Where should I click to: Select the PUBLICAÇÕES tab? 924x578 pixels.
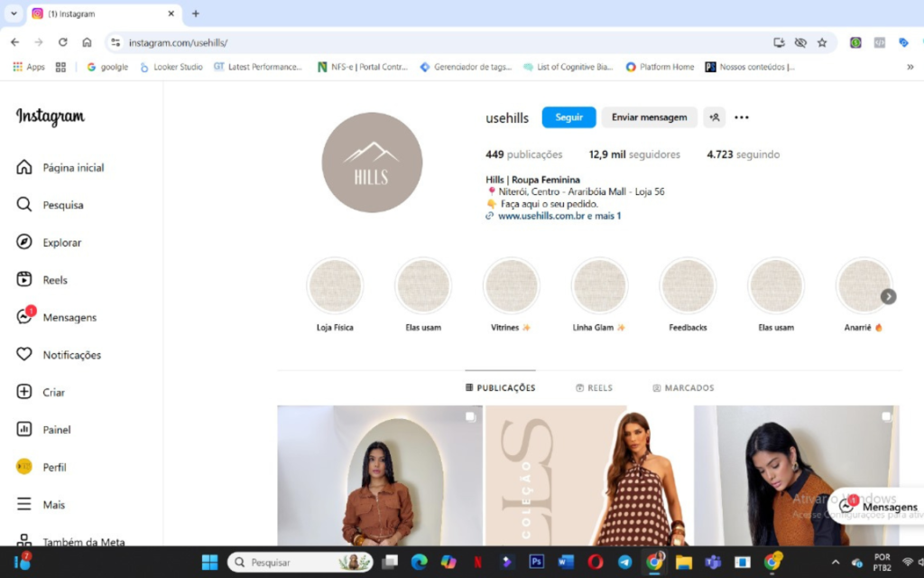coord(500,387)
